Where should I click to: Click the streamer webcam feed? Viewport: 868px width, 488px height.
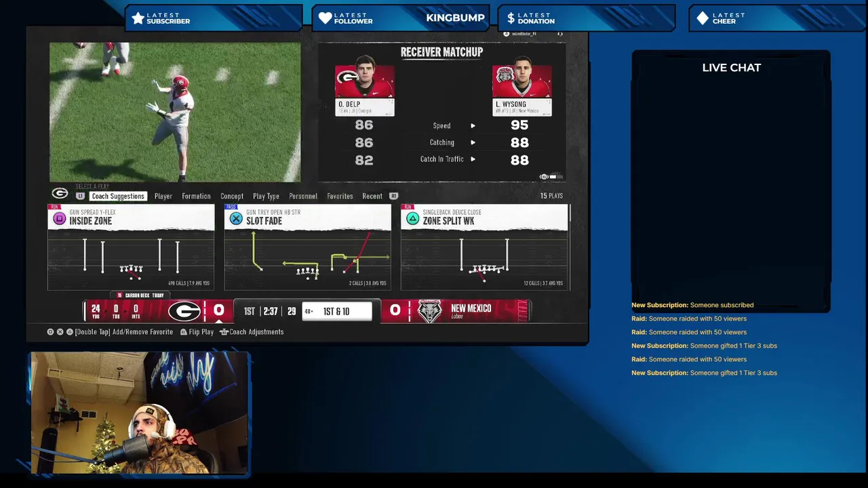coord(139,413)
